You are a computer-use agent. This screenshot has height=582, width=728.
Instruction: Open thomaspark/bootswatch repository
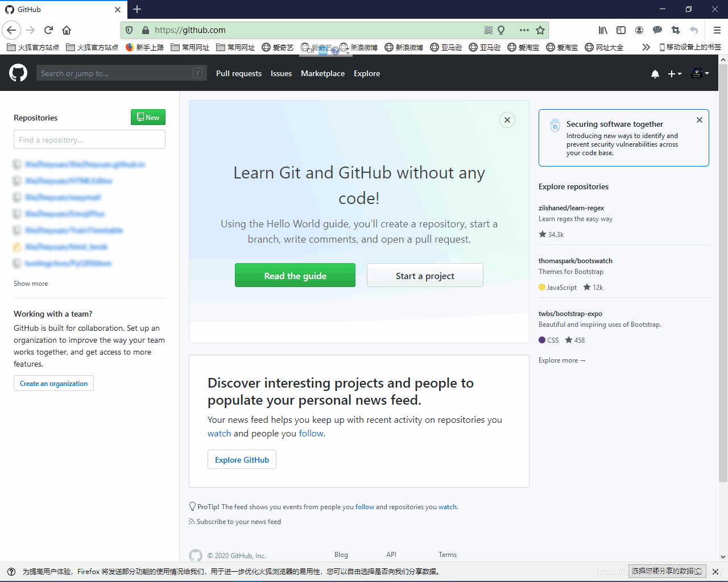(576, 261)
